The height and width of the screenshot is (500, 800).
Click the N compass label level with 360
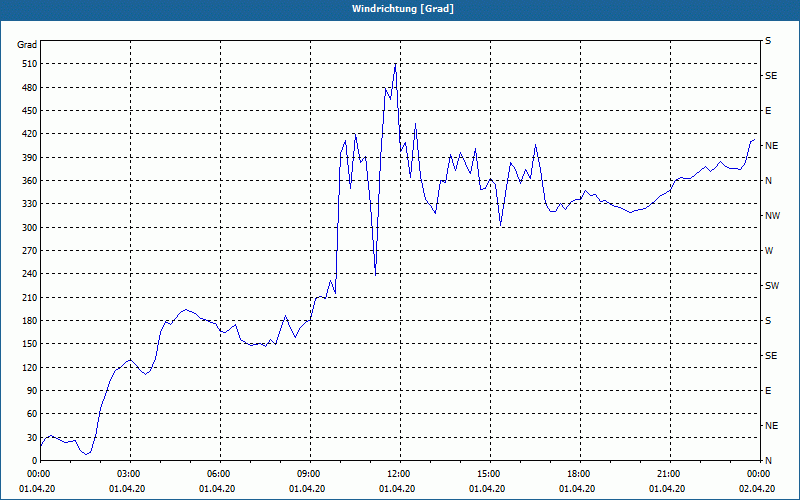[x=769, y=181]
